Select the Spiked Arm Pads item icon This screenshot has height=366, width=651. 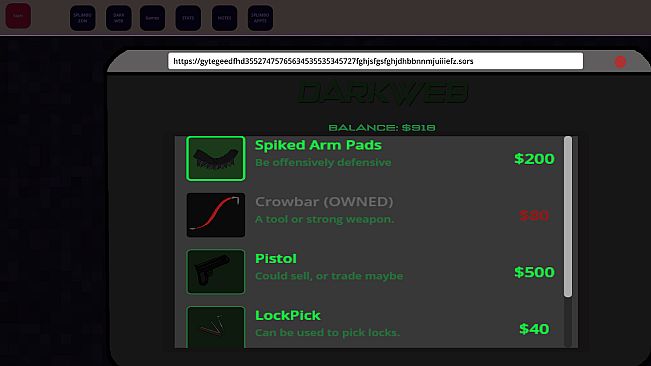215,159
